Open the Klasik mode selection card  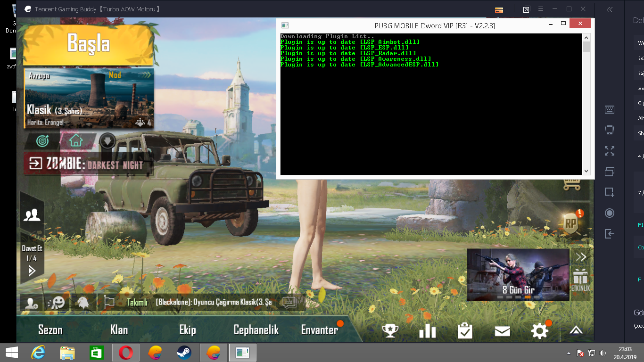pyautogui.click(x=89, y=98)
